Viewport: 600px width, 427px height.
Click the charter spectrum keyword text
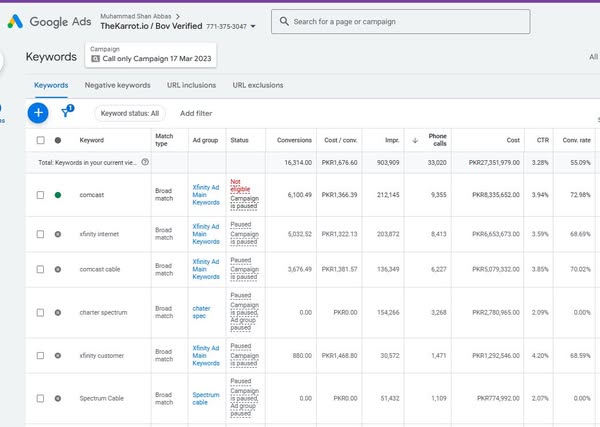tap(103, 312)
